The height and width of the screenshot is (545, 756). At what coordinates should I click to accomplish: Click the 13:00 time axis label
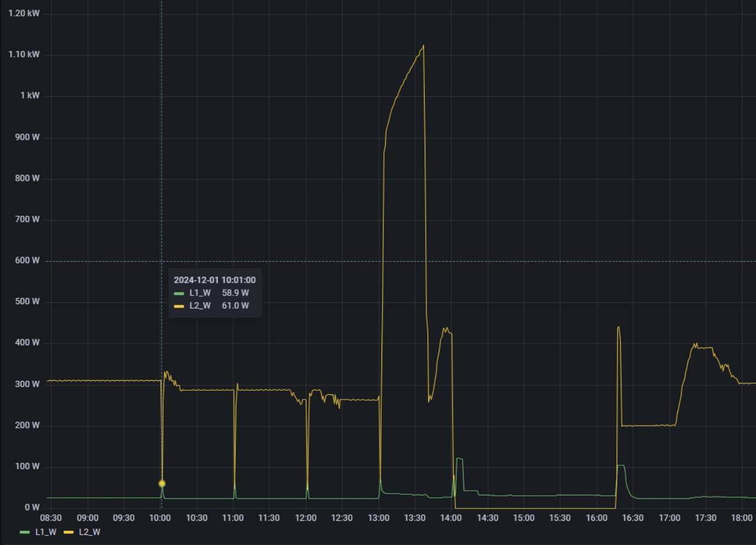click(379, 518)
